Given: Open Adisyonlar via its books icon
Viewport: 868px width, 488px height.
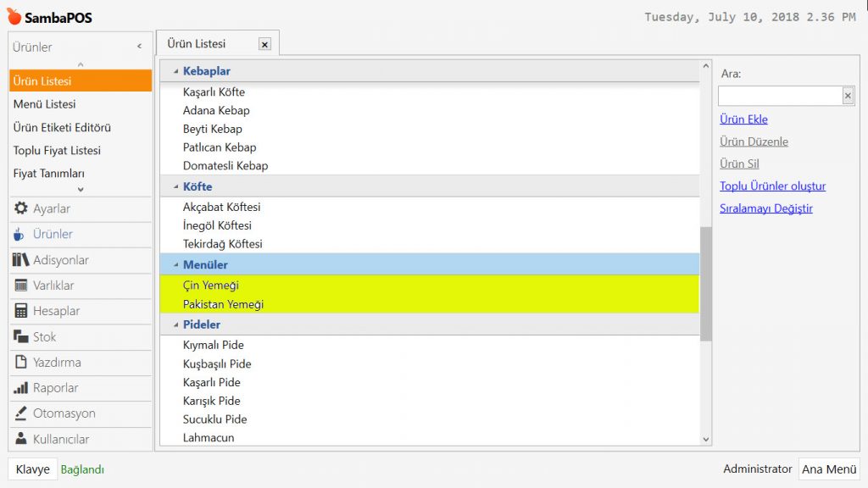Looking at the screenshot, I should pyautogui.click(x=21, y=260).
